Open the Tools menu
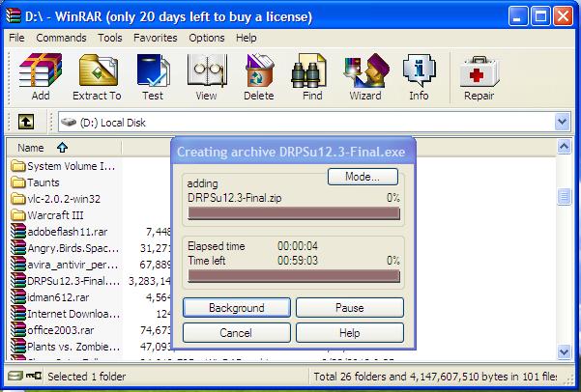 coord(110,38)
